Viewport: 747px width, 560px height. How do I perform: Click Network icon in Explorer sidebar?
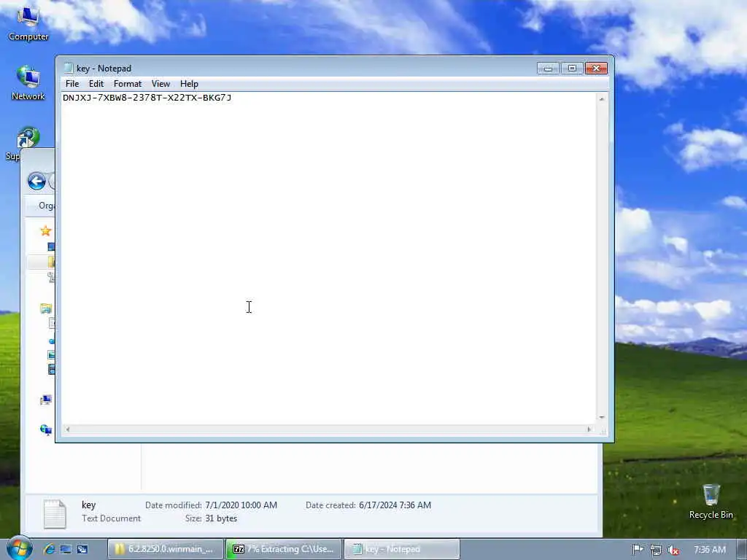(46, 429)
